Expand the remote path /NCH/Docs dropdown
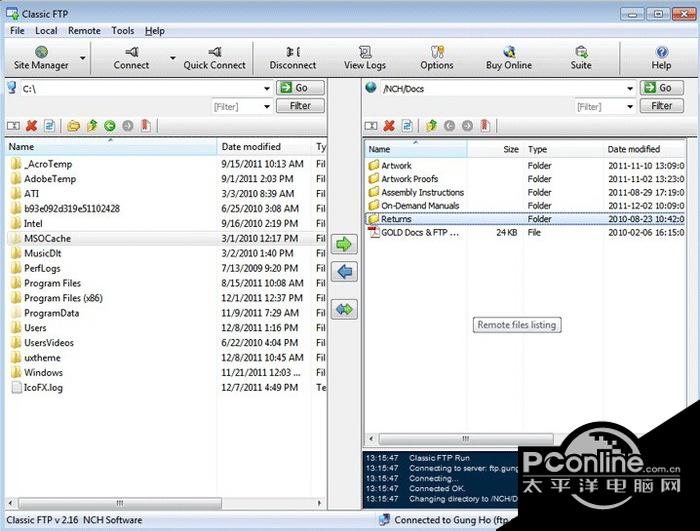 click(x=630, y=88)
